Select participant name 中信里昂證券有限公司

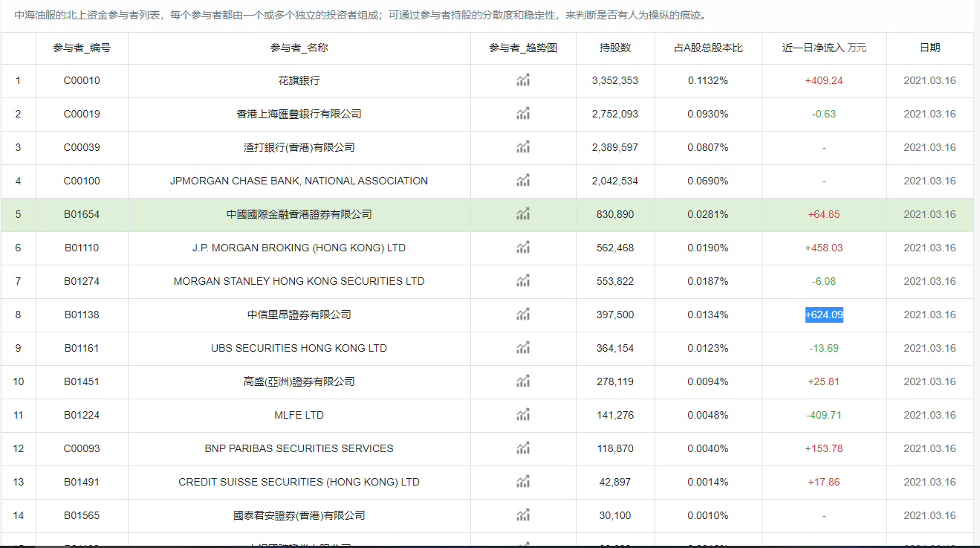299,315
